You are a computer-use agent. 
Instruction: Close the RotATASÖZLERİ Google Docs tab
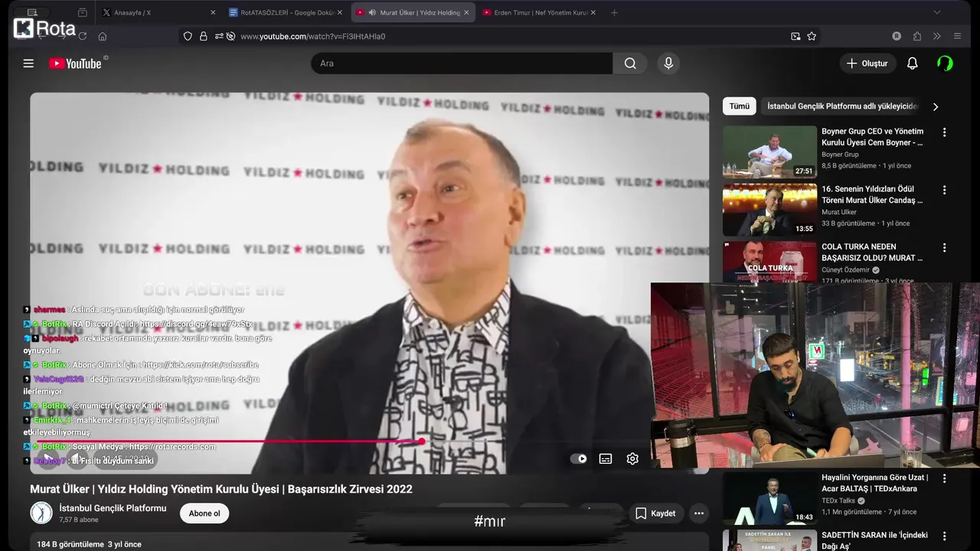(x=339, y=12)
